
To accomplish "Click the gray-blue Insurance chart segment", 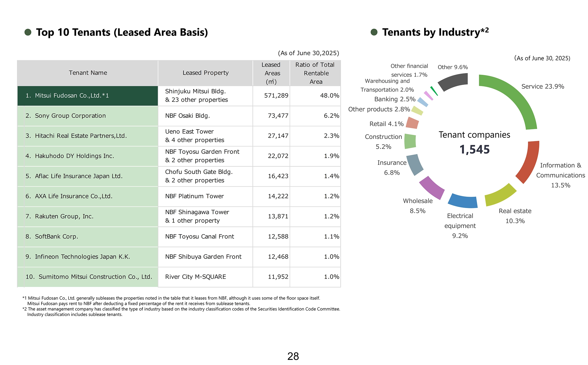I will [415, 164].
